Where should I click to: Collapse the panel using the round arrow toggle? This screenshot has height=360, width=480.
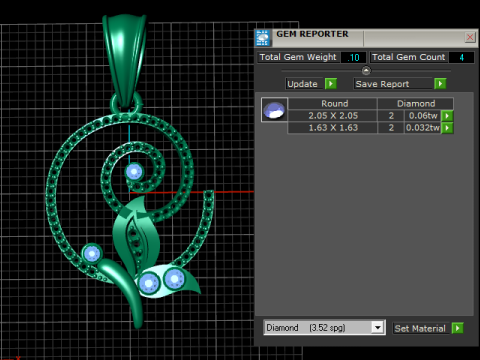point(366,71)
